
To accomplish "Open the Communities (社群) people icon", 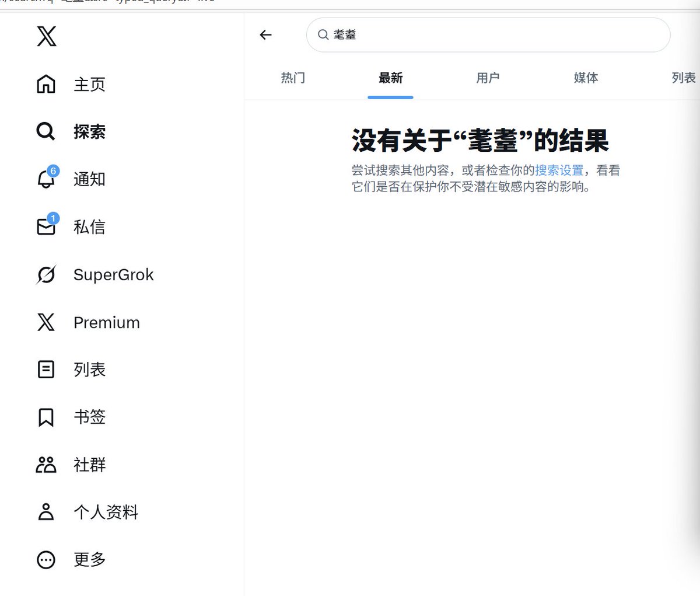I will [46, 465].
